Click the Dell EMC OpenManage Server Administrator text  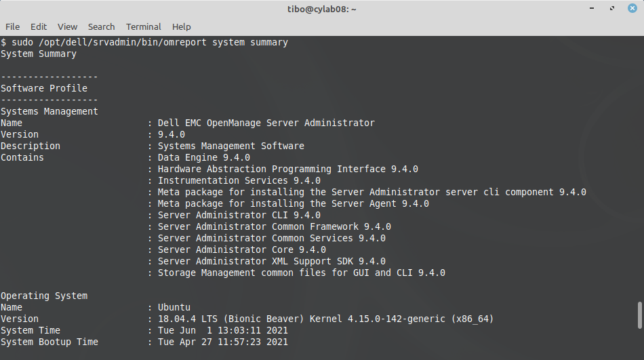266,123
